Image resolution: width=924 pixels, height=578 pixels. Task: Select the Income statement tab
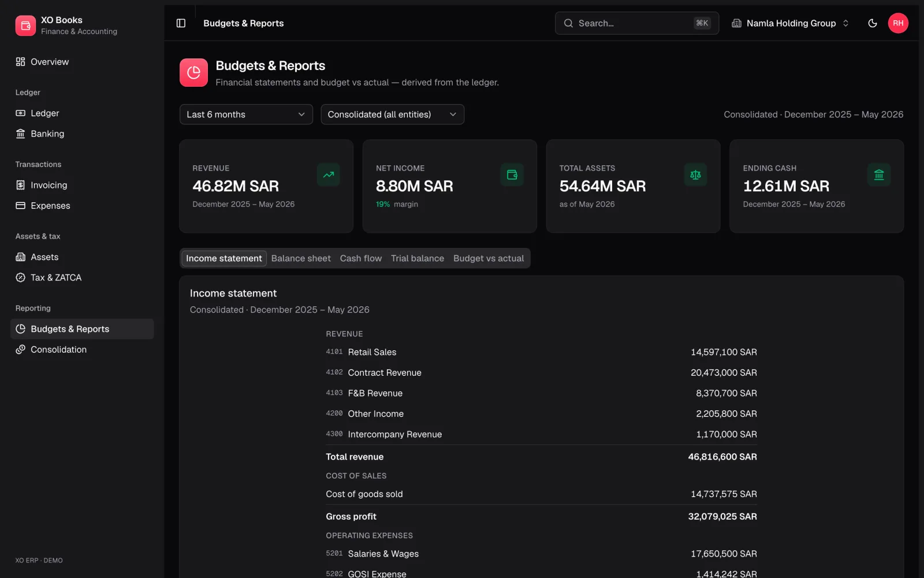(224, 258)
